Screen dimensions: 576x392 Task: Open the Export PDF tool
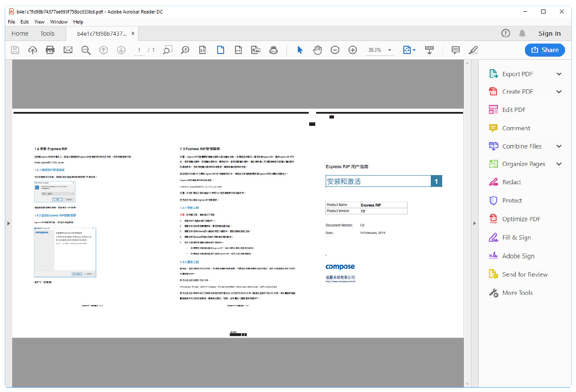point(517,74)
